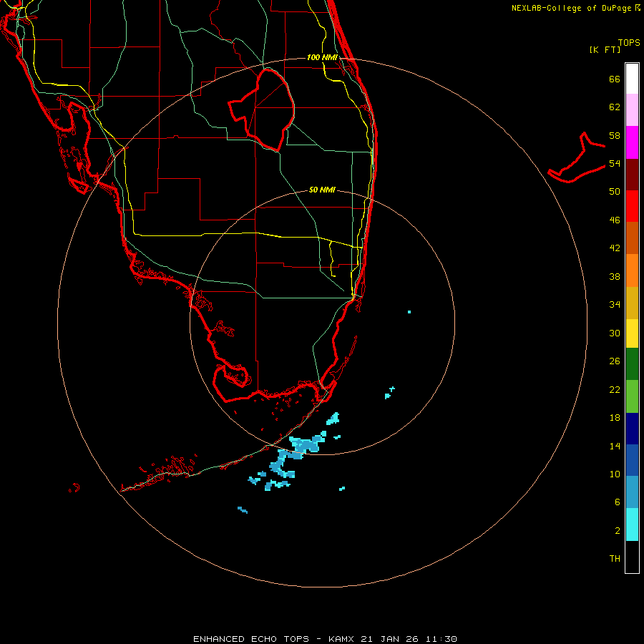This screenshot has height=644, width=644.
Task: Click the bright red swatch between 50 and 46
Action: [x=632, y=206]
